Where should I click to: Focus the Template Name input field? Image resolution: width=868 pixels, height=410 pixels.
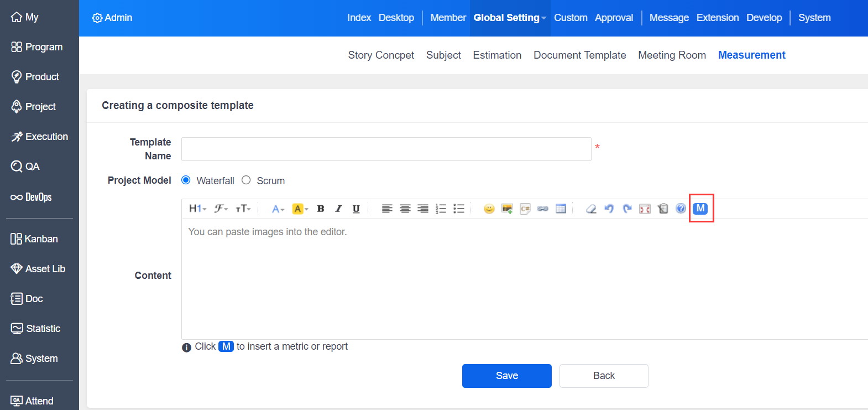point(386,149)
